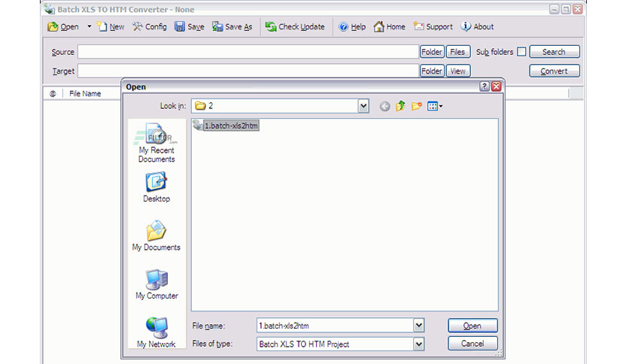Close the Open dialog with X
Viewport: 629px width, 364px height.
pos(497,86)
